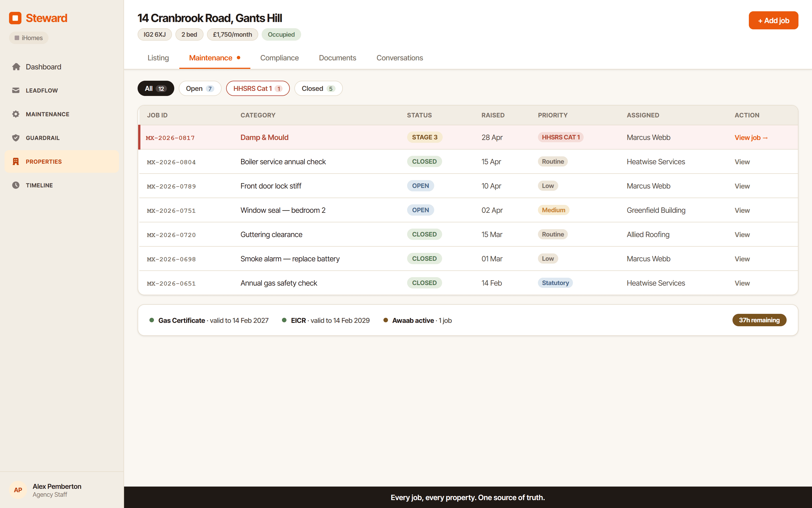Click the AP user avatar
The height and width of the screenshot is (508, 812).
coord(18,490)
